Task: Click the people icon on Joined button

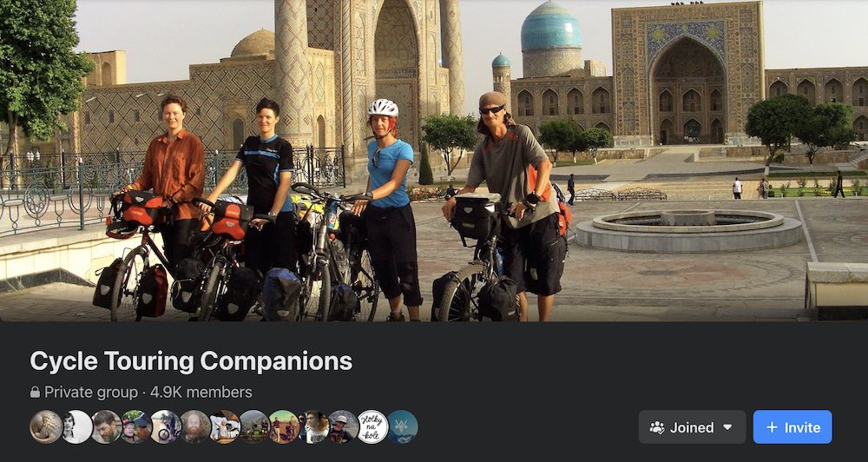Action: pos(657,427)
